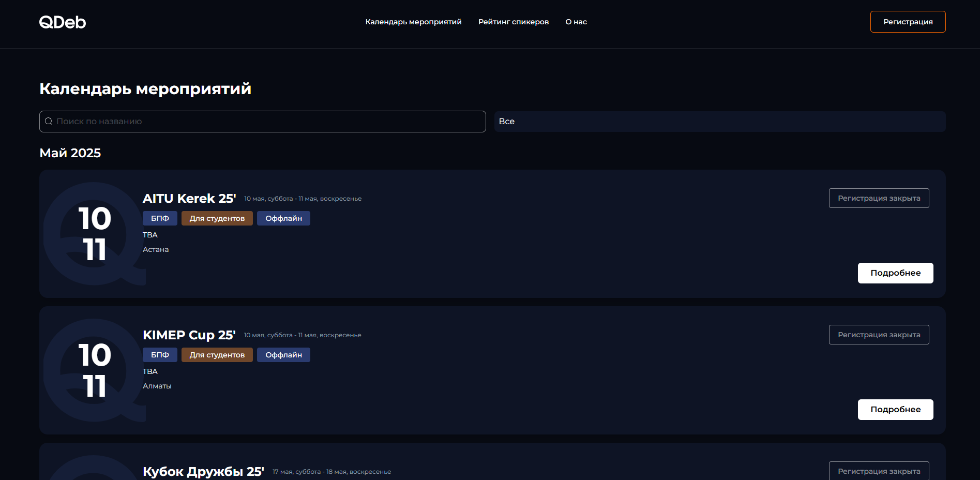Open Календарь мероприятий nav link
This screenshot has width=980, height=480.
point(413,22)
